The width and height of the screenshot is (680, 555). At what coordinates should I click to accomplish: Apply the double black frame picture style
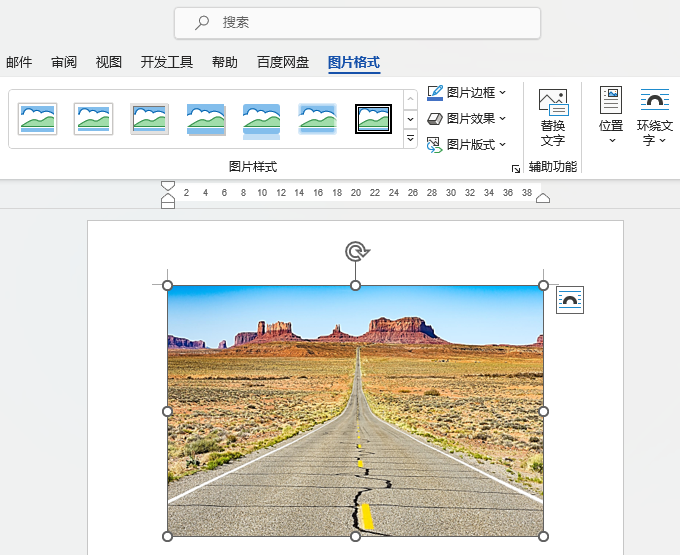point(373,119)
